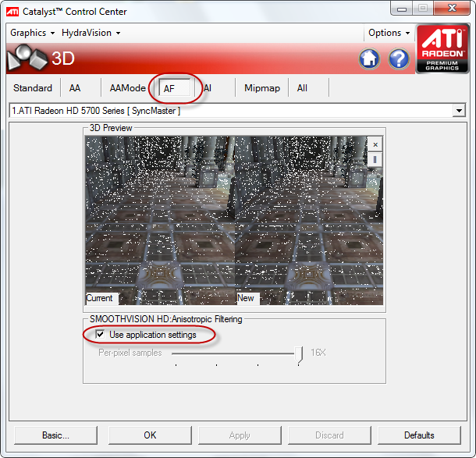Open the HydraVision menu
Viewport: 476px width, 458px height.
(91, 33)
